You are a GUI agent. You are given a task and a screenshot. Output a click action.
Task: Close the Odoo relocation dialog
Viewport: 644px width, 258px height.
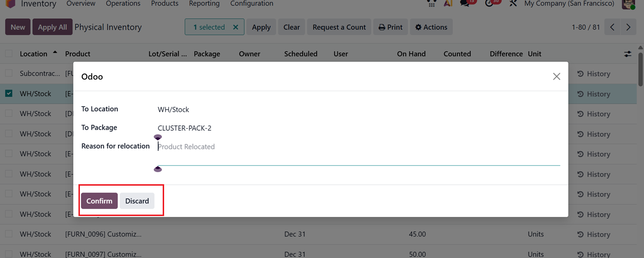[x=556, y=76]
